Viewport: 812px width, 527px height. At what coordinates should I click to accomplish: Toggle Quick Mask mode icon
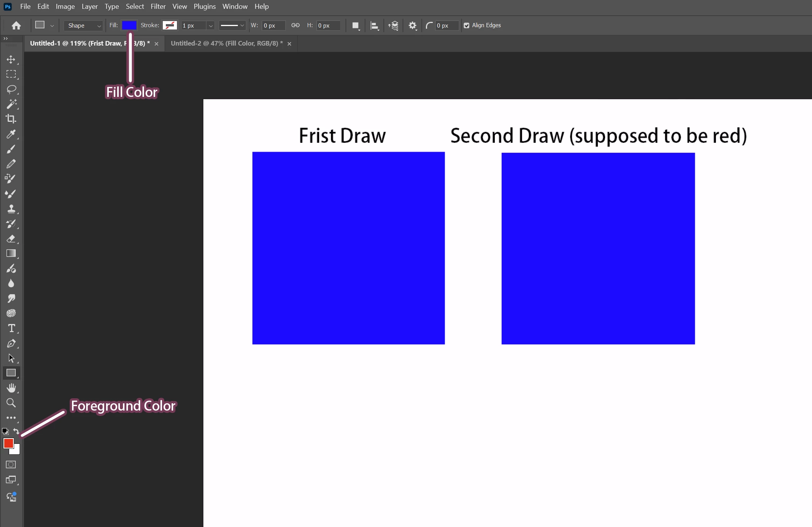pos(11,465)
